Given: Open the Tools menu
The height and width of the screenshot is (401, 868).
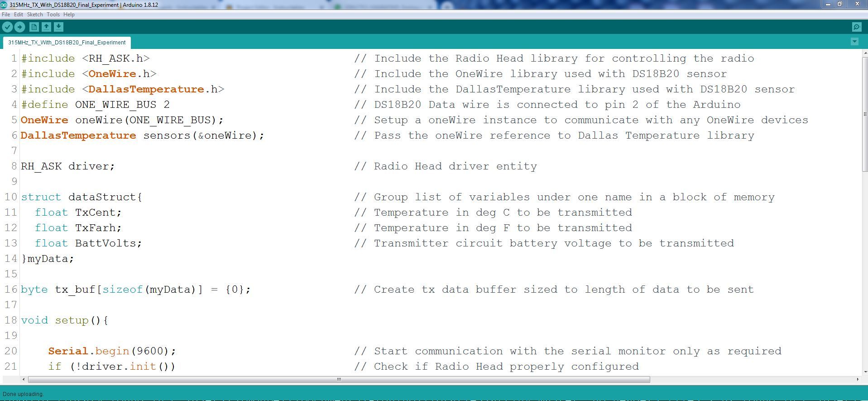Looking at the screenshot, I should (x=53, y=14).
